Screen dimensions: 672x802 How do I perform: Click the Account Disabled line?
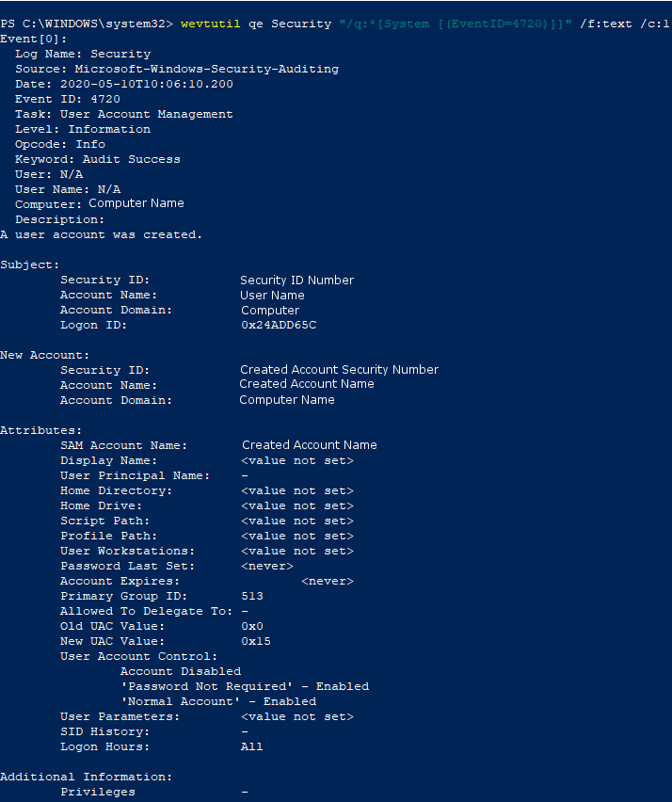[181, 671]
